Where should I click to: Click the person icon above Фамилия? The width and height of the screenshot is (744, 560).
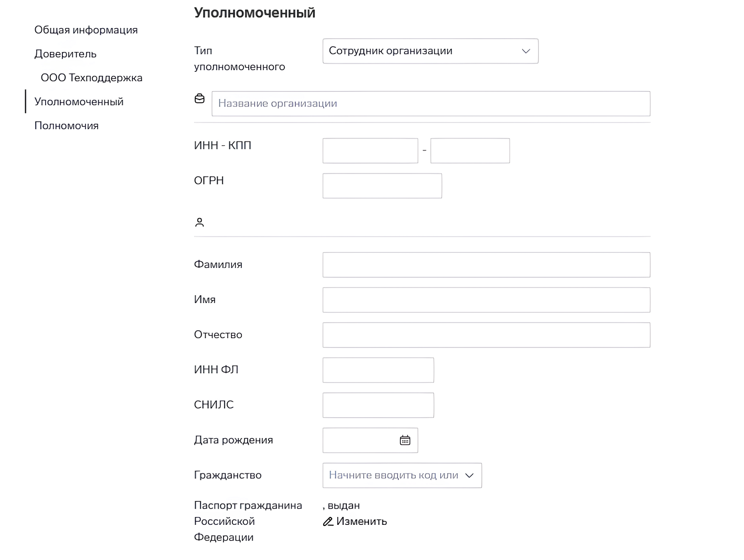click(199, 222)
